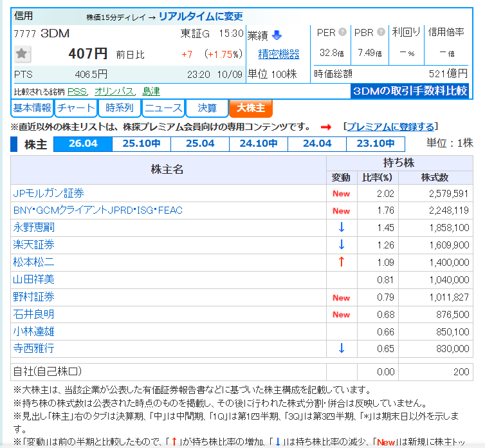
Task: Open shareholder 小林達雄 link
Action: click(33, 331)
